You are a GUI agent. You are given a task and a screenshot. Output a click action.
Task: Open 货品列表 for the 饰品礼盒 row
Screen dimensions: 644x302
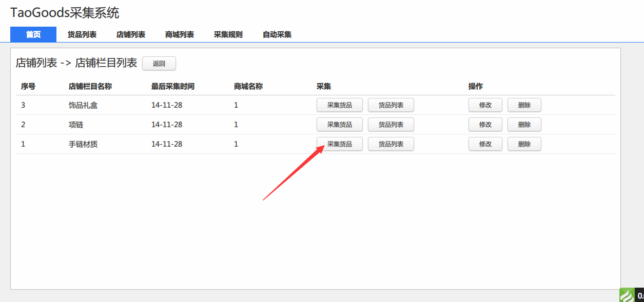[391, 105]
